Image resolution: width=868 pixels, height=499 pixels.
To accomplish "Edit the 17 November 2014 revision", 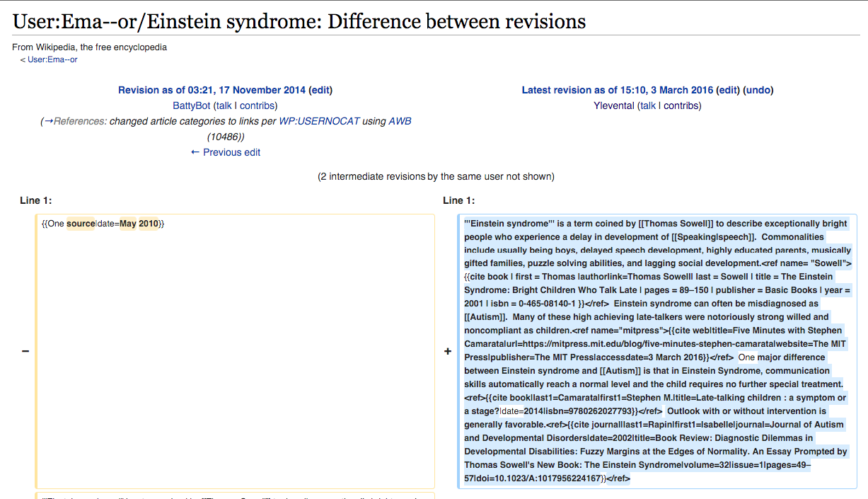I will point(320,90).
